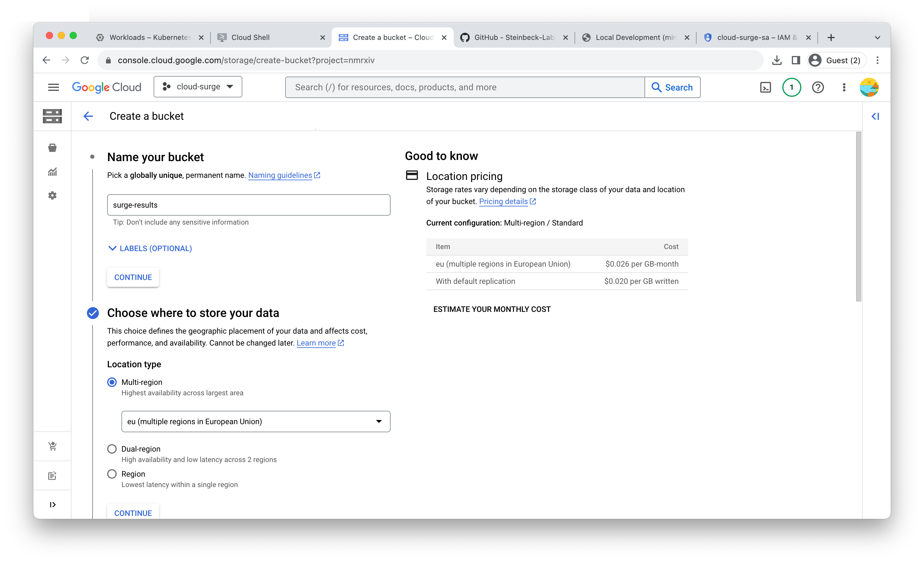
Task: Select the Dual-region radio button
Action: point(112,449)
